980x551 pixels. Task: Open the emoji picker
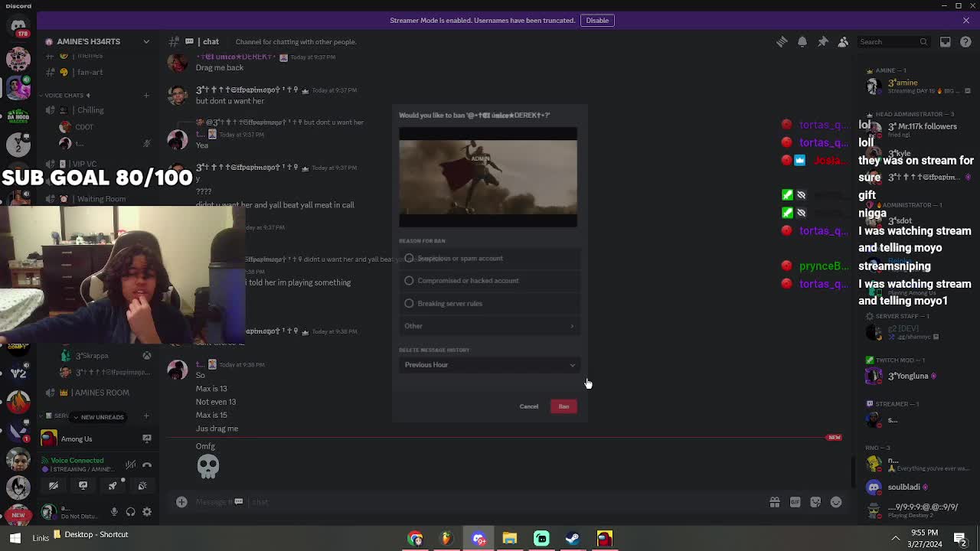pyautogui.click(x=836, y=502)
